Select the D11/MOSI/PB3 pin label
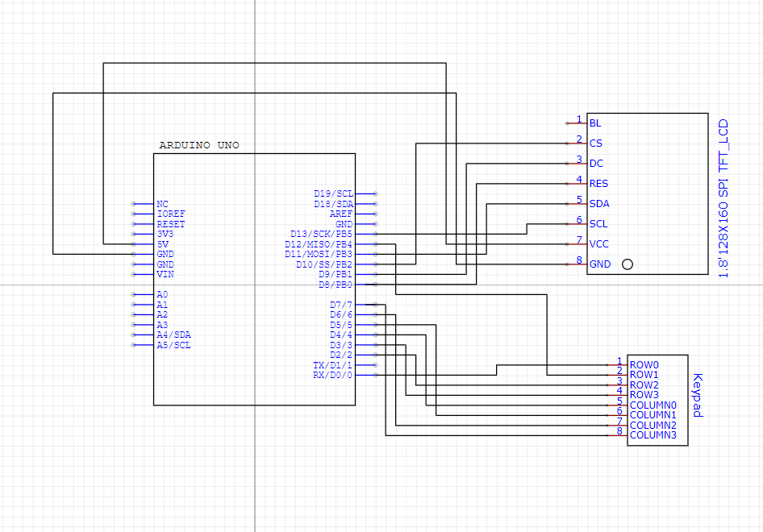763x532 pixels. point(319,255)
